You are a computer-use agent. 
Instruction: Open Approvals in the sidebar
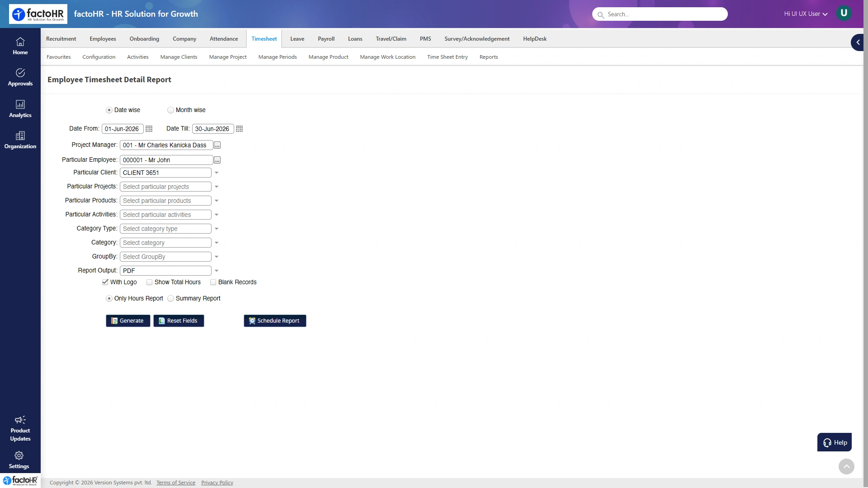click(20, 77)
